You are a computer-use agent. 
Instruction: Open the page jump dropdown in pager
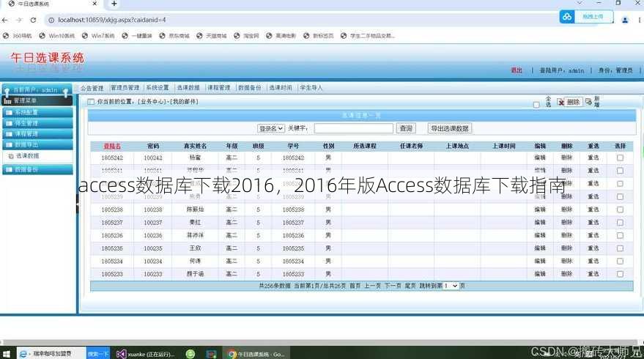(451, 286)
